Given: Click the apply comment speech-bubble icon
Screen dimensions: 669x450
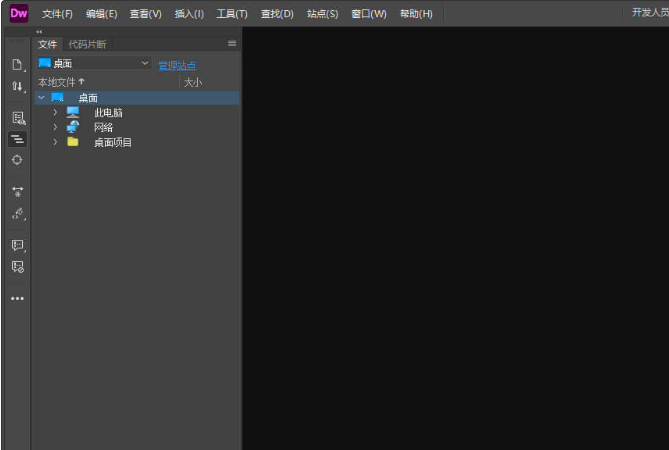Looking at the screenshot, I should coord(18,245).
